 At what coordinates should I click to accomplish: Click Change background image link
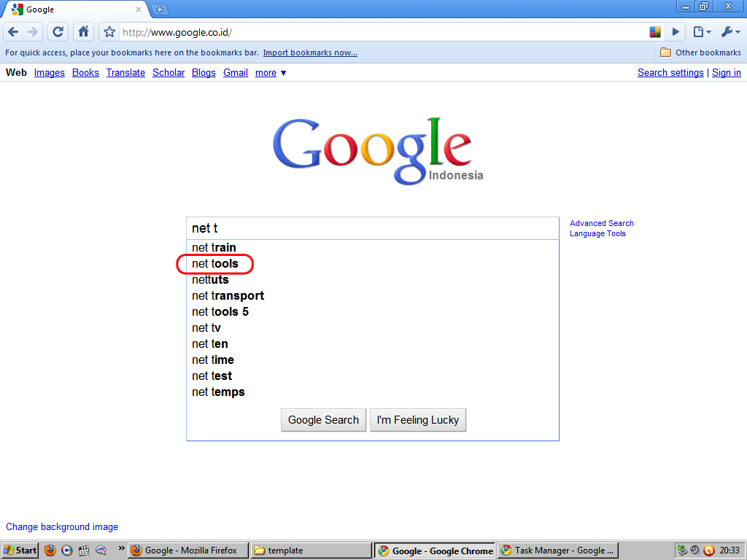pos(62,526)
